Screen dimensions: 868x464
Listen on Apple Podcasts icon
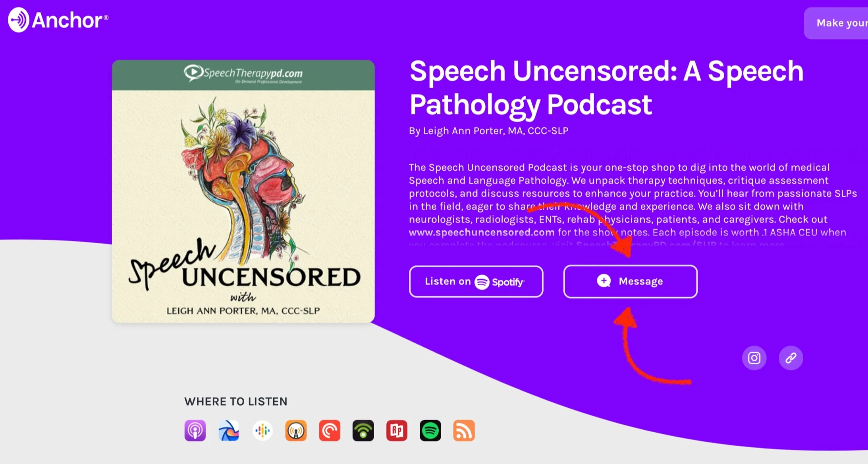click(x=195, y=430)
